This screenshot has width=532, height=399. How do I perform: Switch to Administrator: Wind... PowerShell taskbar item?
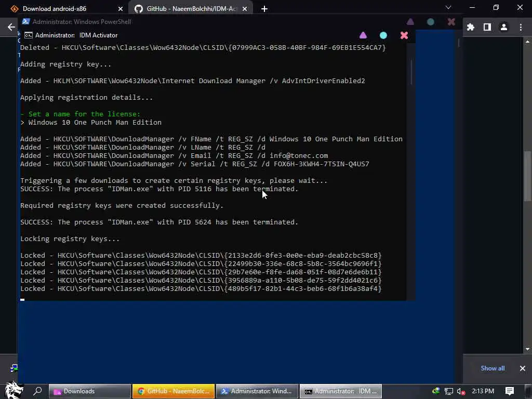coord(257,391)
